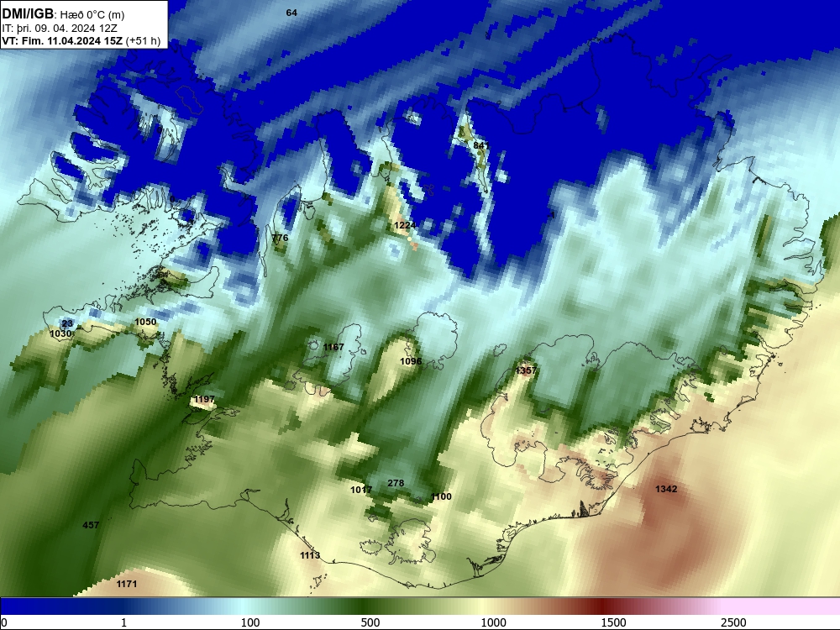Click the map value label 1096
The image size is (840, 630).
pos(411,361)
